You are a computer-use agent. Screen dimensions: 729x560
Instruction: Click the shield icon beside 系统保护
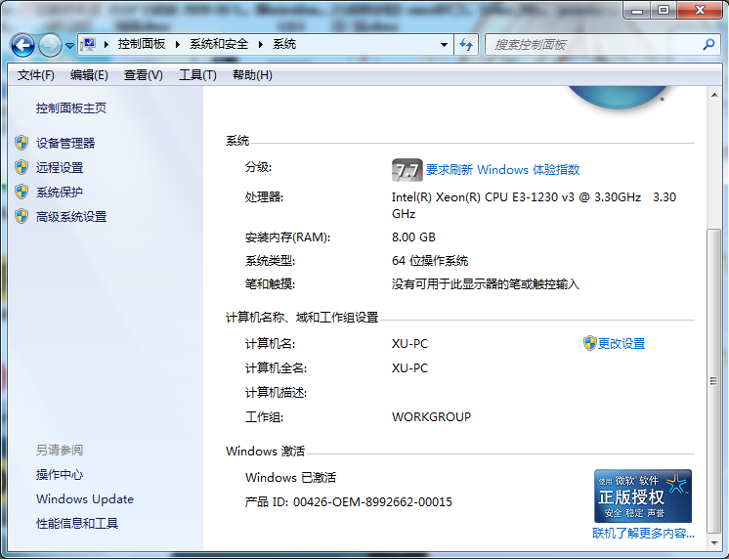[21, 192]
